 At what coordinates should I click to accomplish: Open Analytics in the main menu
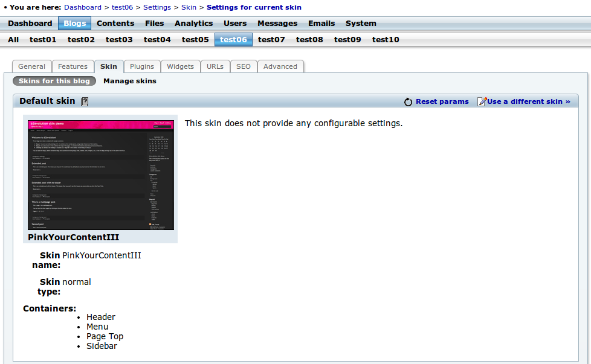pyautogui.click(x=194, y=24)
